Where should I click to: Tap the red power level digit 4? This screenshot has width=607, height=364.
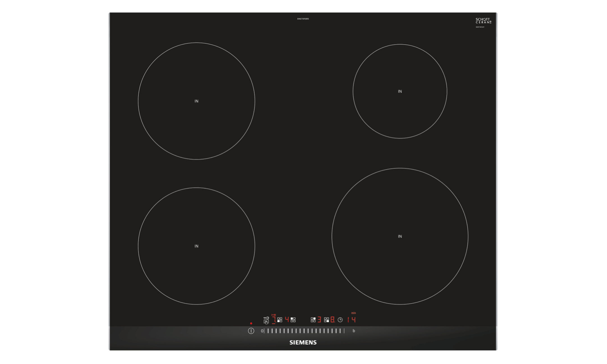pos(287,319)
